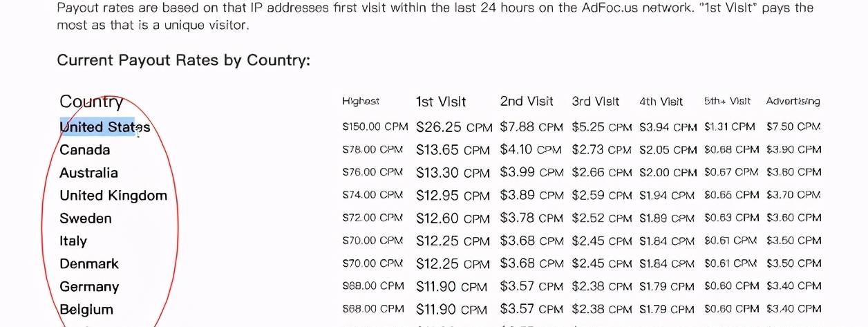868x327 pixels.
Task: Click the Australia country name
Action: pos(88,173)
